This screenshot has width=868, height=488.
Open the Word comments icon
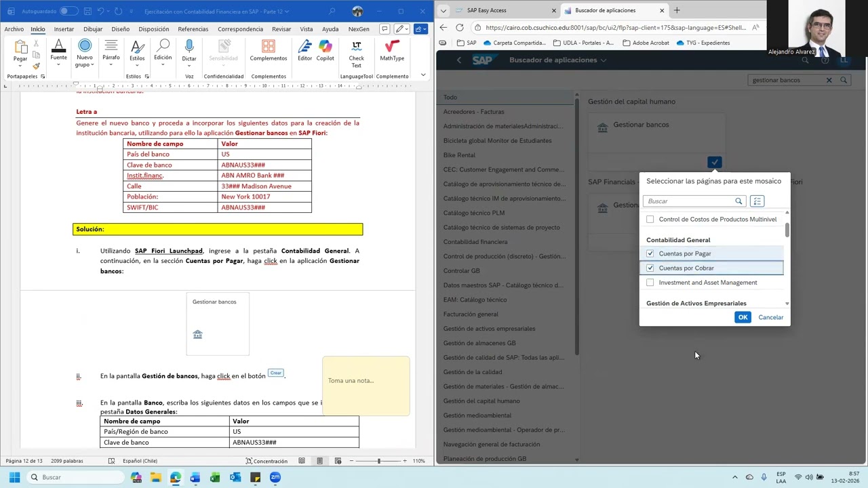pyautogui.click(x=384, y=29)
